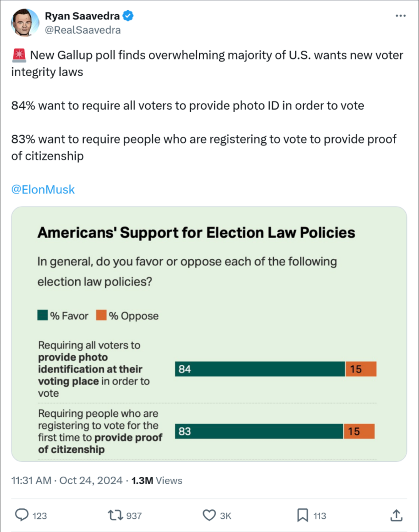The image size is (419, 532).
Task: Click the red siren emoji in tweet
Action: tap(18, 56)
